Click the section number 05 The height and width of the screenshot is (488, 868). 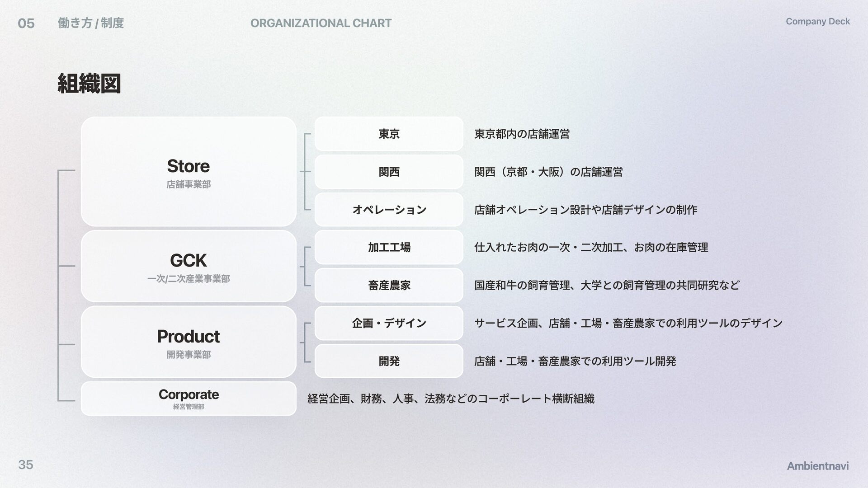26,23
